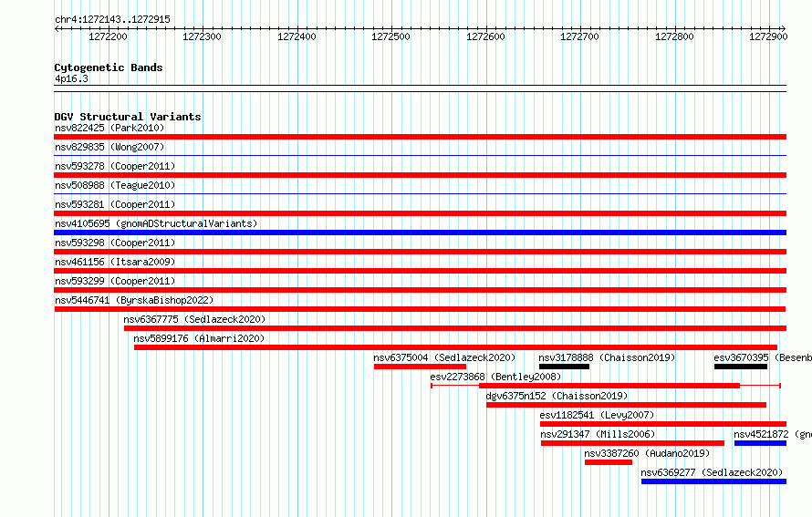The image size is (812, 517).
Task: Select the red bar under nsv593281
Action: pos(420,213)
